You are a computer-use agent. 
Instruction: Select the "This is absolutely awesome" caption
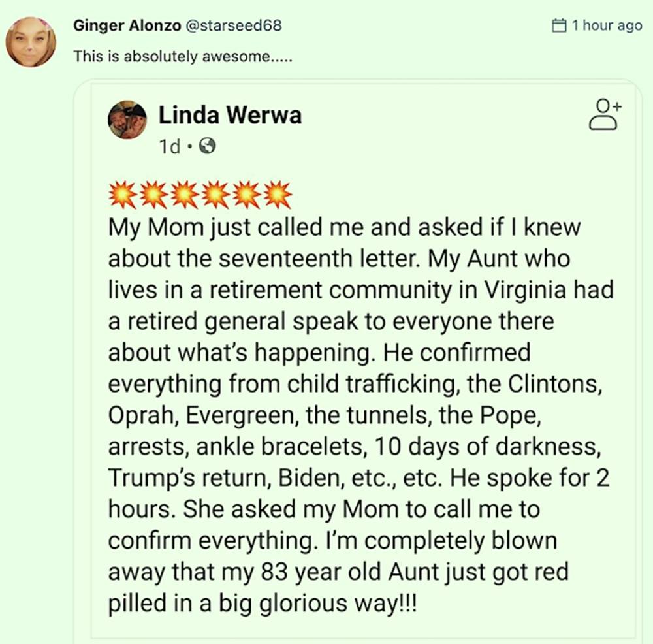183,56
